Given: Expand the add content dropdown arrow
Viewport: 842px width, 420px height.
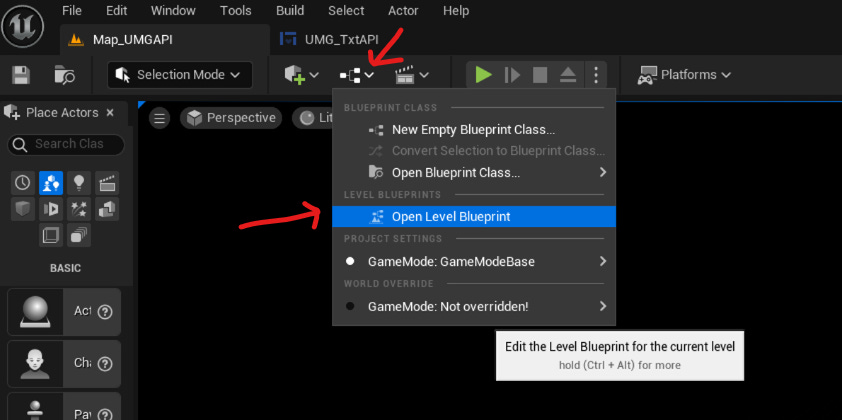Looking at the screenshot, I should click(x=314, y=75).
